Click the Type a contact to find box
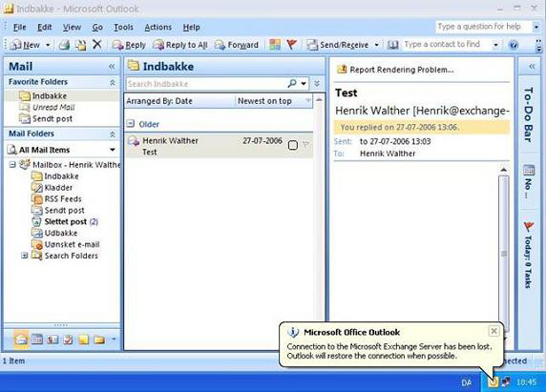Screen dimensions: 546x392 click(447, 45)
